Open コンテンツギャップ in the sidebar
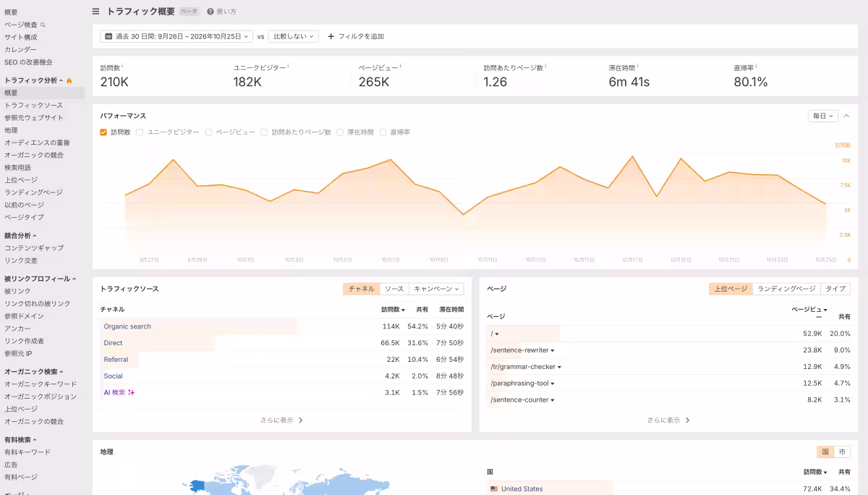Screen dimensions: 868x495 [x=34, y=248]
